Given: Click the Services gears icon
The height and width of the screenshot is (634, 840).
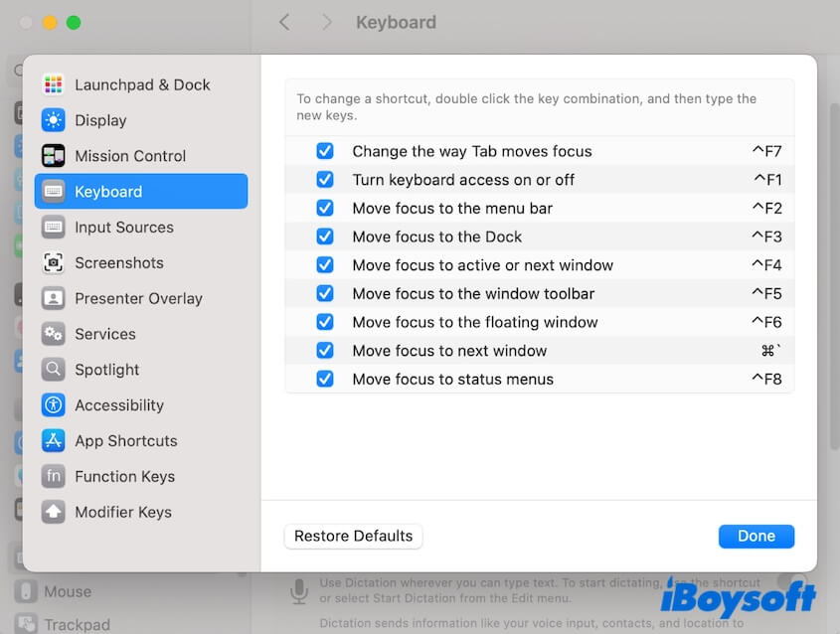Looking at the screenshot, I should [x=53, y=334].
